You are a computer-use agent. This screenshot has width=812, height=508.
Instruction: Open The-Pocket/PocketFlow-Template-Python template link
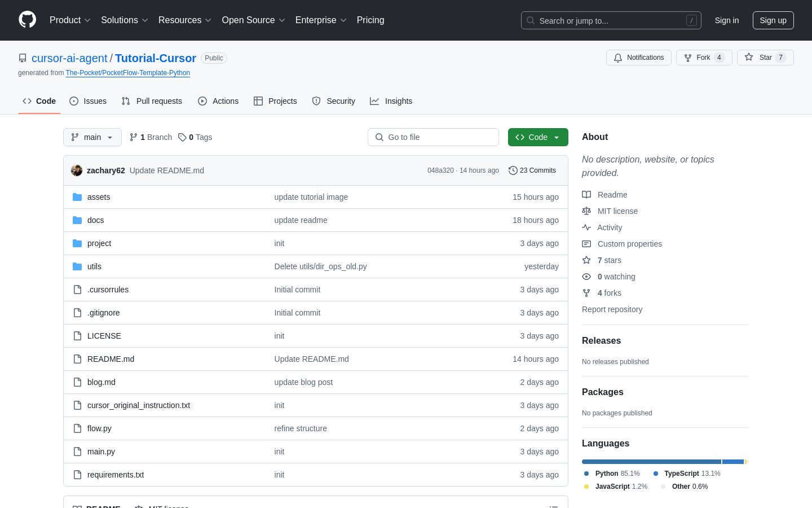[x=128, y=73]
